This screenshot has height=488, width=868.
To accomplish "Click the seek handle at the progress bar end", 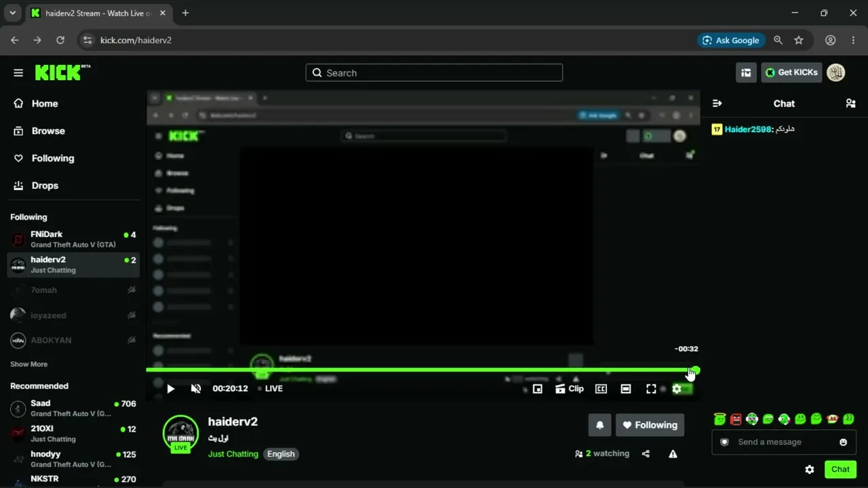I will 695,370.
